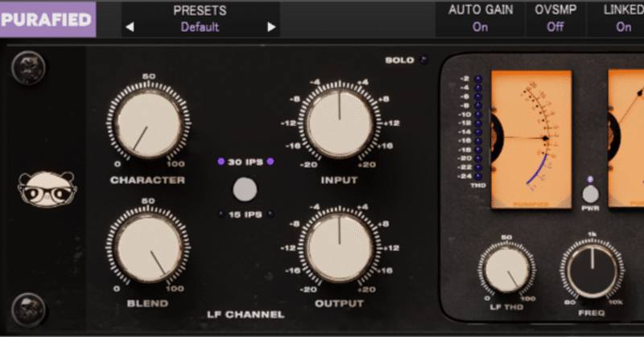Click the purple LED left of 30 IPS

[x=221, y=162]
